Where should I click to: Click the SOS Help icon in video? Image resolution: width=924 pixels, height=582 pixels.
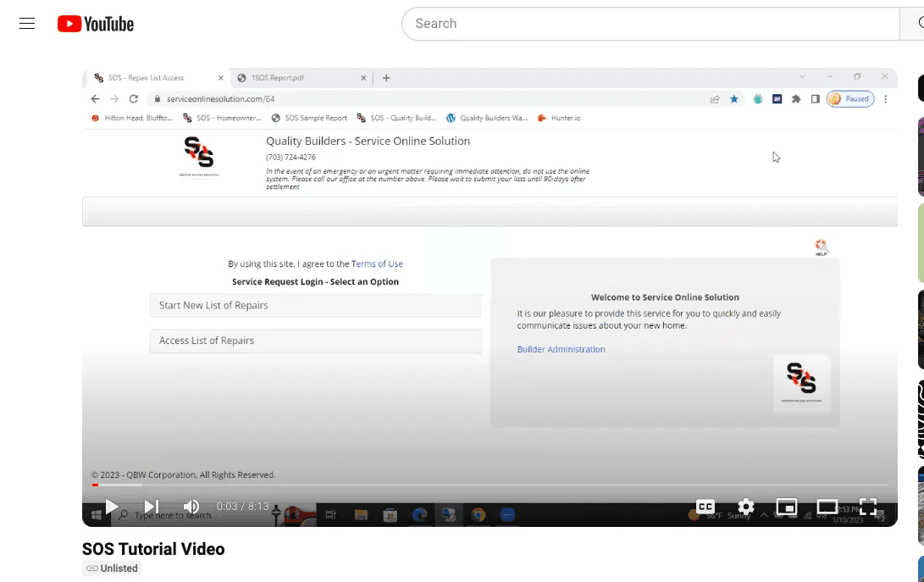(x=821, y=247)
